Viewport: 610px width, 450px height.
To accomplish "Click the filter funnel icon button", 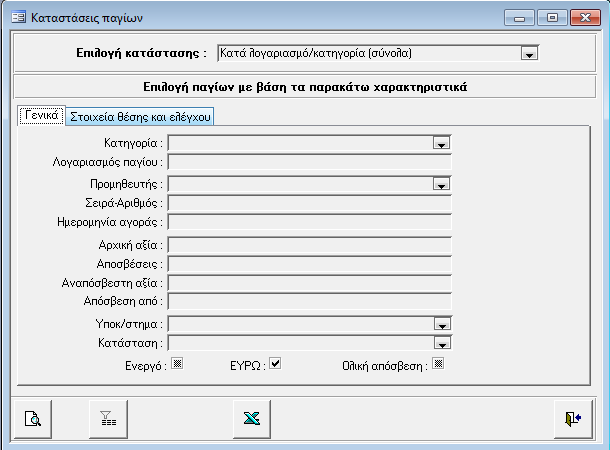I will point(104,420).
